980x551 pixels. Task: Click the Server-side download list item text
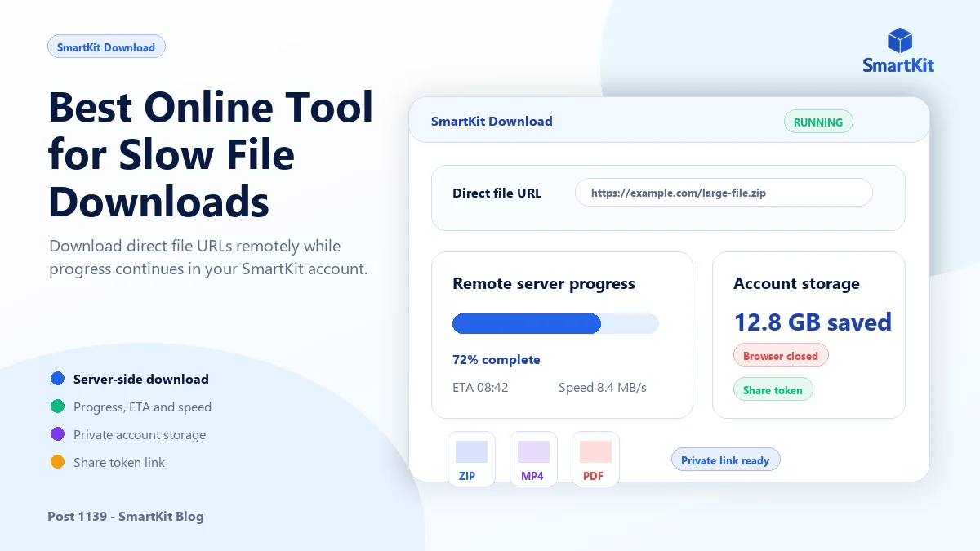point(141,379)
